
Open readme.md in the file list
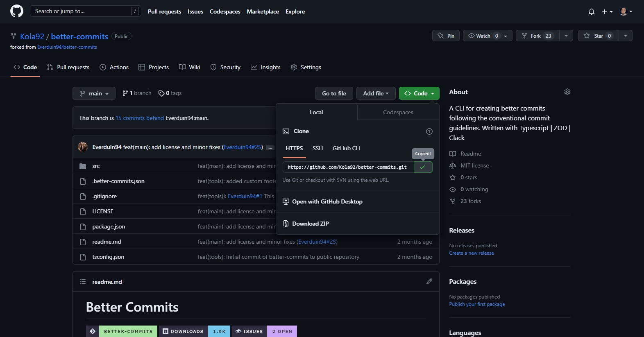[x=107, y=242]
